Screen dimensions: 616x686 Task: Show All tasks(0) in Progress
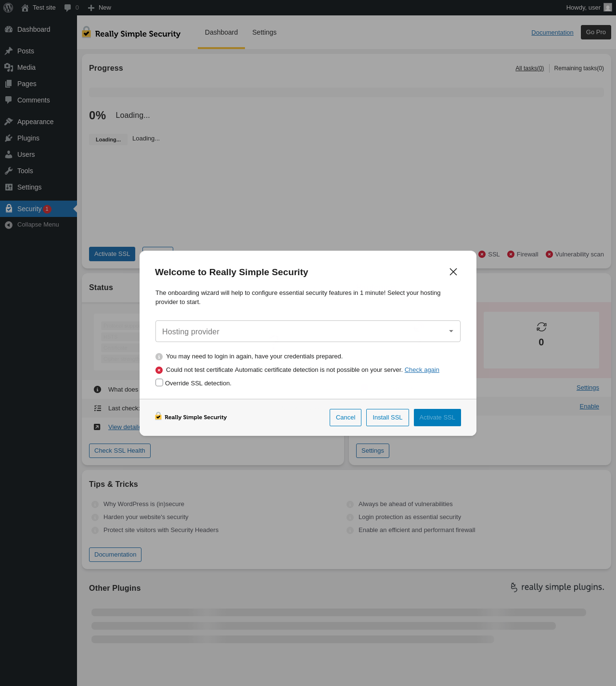(x=530, y=68)
